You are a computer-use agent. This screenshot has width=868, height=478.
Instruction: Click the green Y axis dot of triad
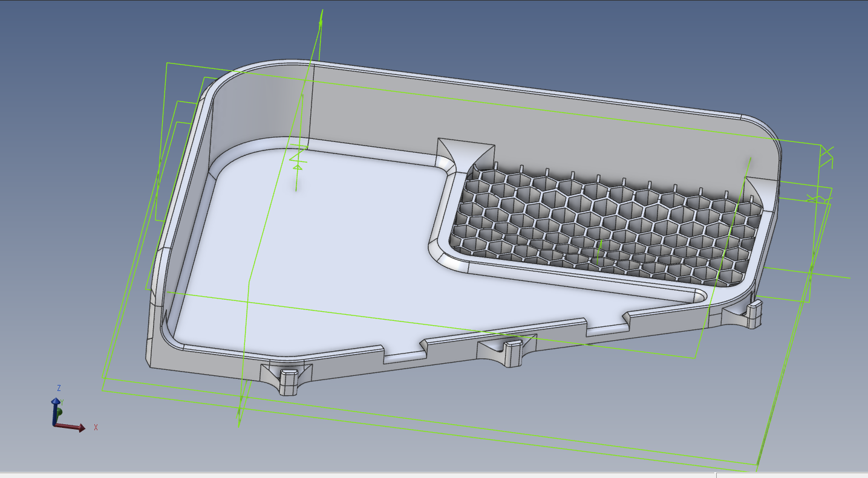[x=59, y=412]
